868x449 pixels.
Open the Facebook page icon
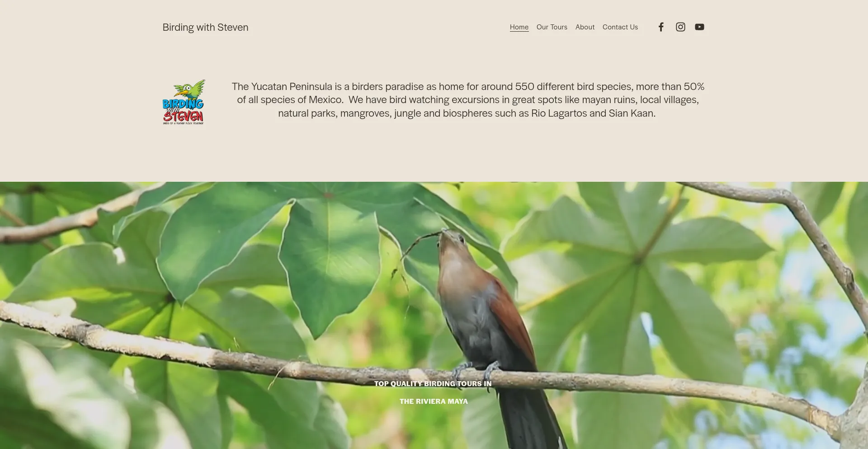(x=661, y=27)
